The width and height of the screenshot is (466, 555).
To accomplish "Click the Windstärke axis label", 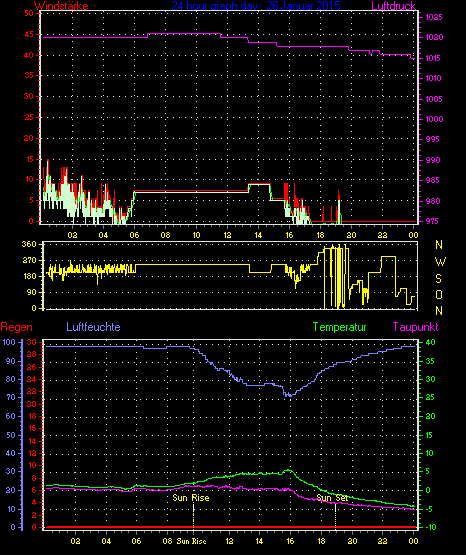I will coord(61,6).
